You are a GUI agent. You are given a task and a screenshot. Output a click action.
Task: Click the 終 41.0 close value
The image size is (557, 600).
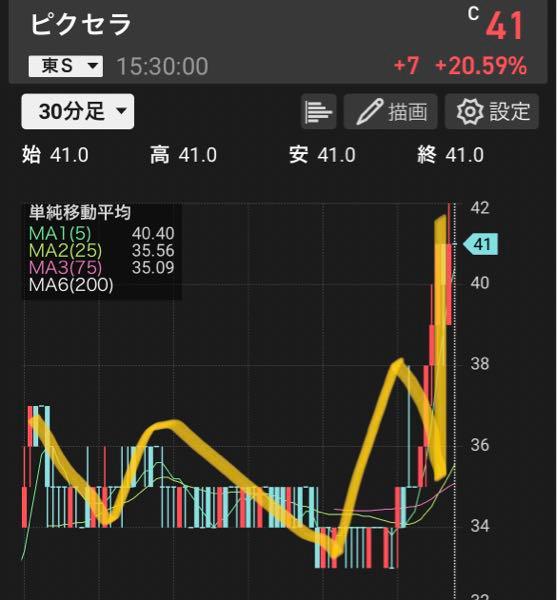tap(450, 155)
